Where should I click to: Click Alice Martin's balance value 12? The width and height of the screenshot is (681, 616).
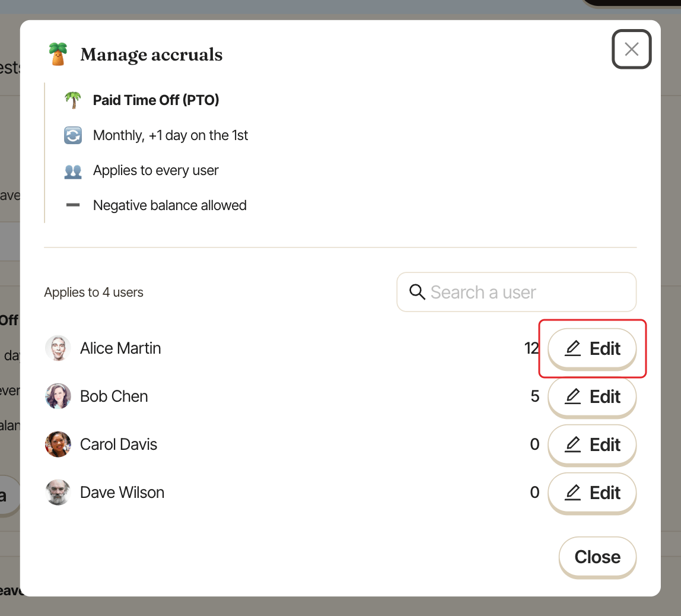tap(532, 348)
